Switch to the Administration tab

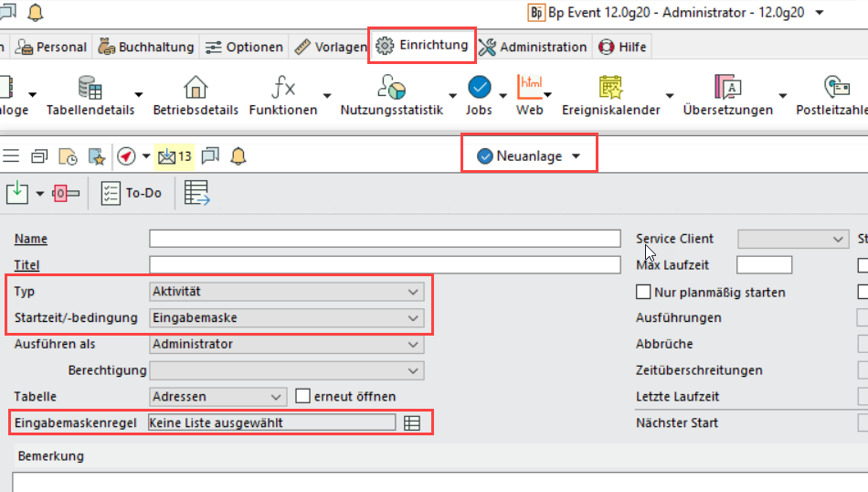click(534, 47)
